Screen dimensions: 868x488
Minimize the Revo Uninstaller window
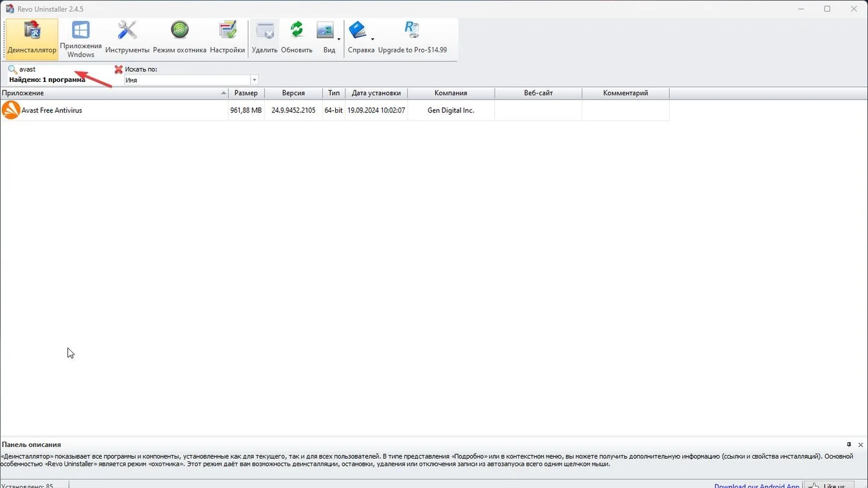coord(800,9)
